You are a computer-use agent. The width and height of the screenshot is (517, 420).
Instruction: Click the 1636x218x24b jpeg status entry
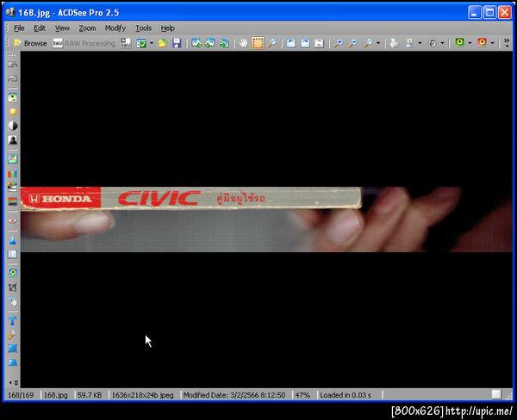tap(143, 395)
